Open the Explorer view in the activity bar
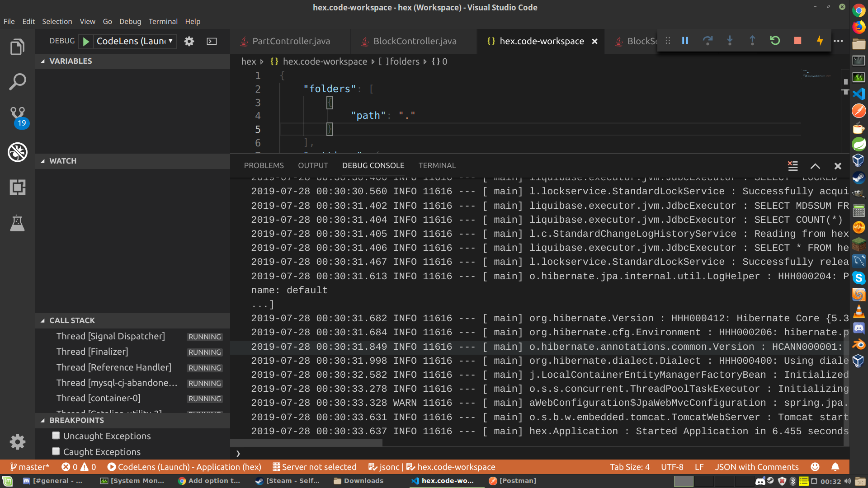The image size is (868, 488). pos(17,47)
